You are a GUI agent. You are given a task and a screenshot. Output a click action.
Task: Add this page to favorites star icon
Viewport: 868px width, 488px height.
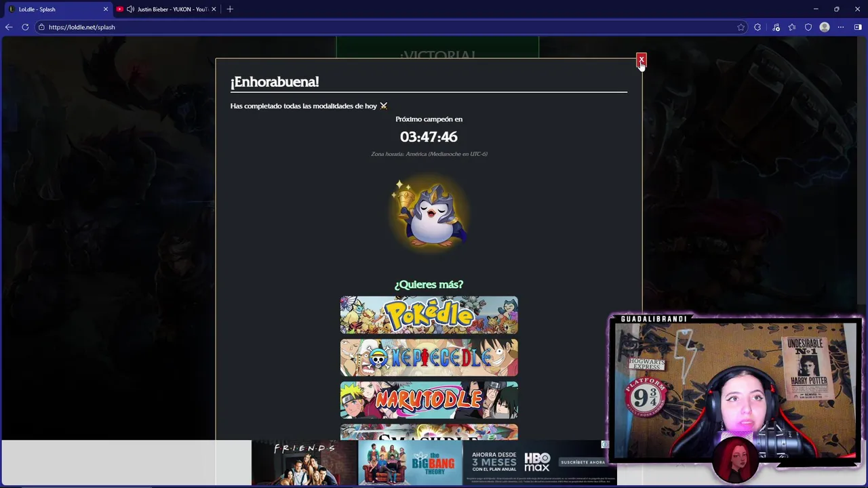coord(741,27)
